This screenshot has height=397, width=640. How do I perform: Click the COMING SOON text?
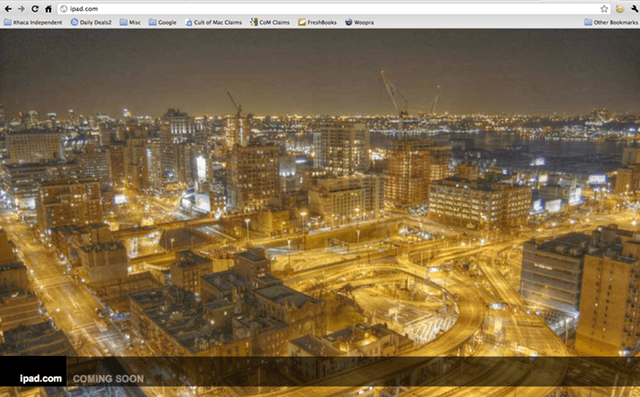(108, 379)
